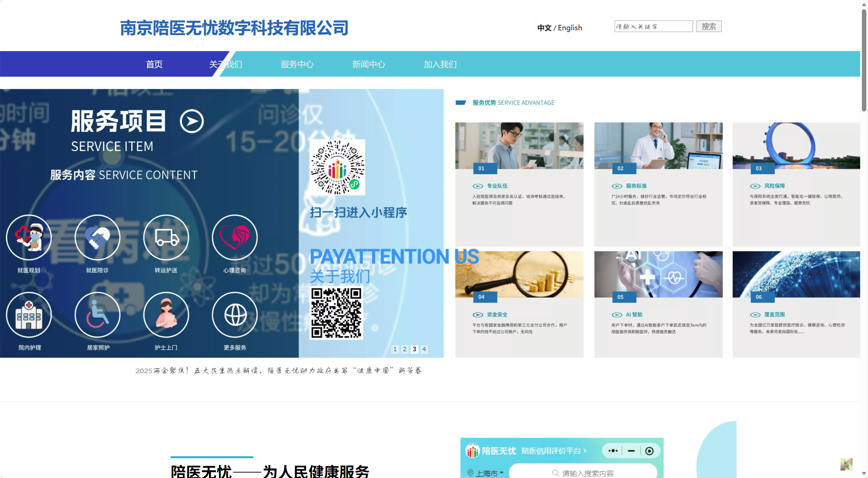Click the 陪医无忧——为人民健康服务 heading
This screenshot has width=868, height=478.
pos(270,472)
